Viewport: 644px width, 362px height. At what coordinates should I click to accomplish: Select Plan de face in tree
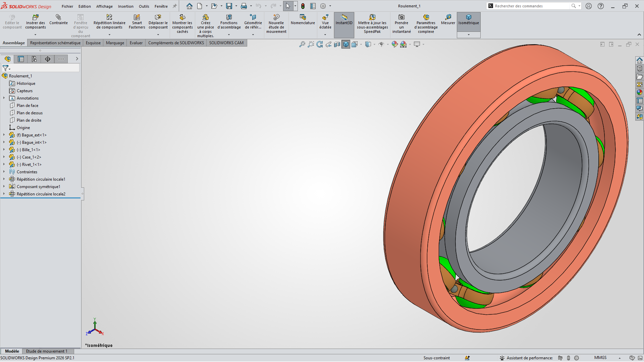(x=28, y=106)
